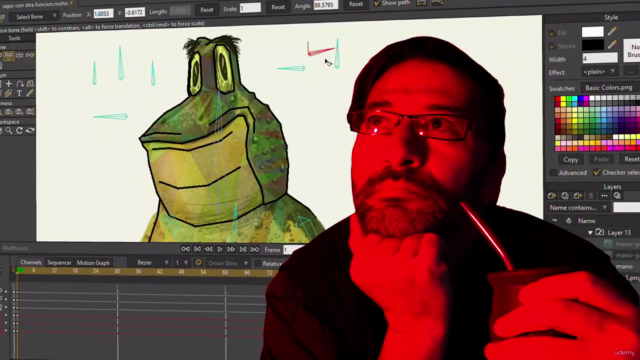This screenshot has width=640, height=360.
Task: Collapse the Layer 13 group
Action: (x=590, y=233)
